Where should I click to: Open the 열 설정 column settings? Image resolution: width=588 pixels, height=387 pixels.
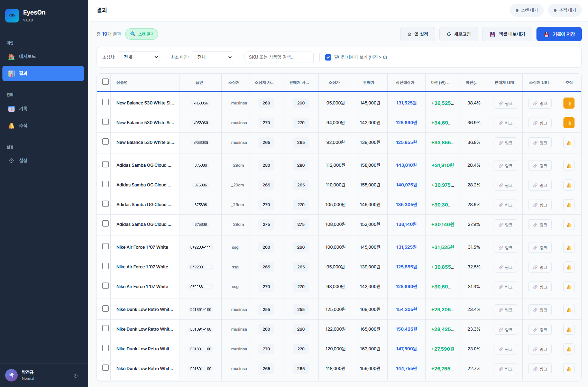click(417, 34)
